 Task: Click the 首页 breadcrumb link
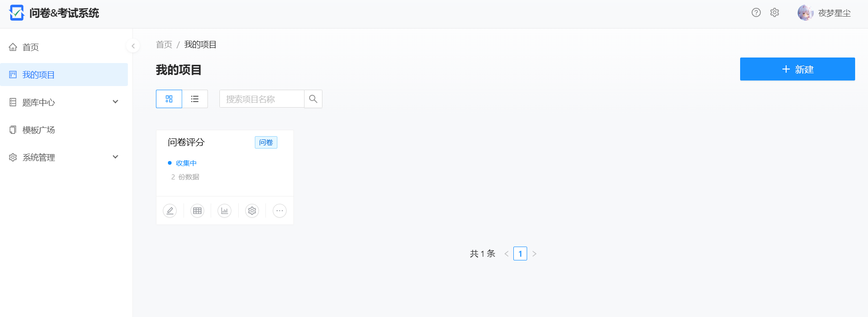coord(164,45)
